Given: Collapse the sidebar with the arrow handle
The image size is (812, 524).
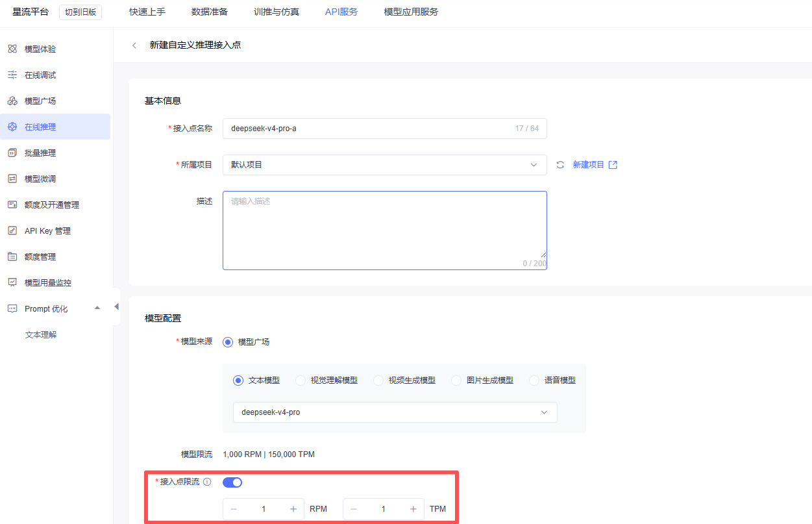Looking at the screenshot, I should tap(116, 306).
